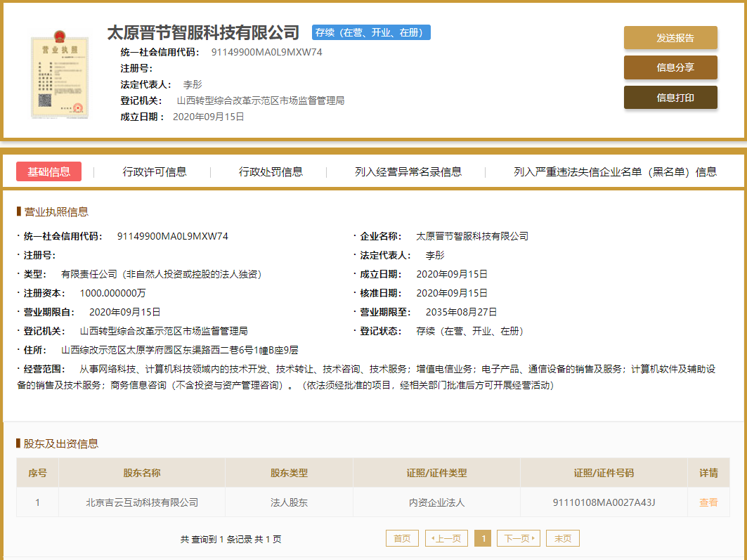Open the 列入严重违法失信企业名单（黑名单）信息 tab
Screen dimensions: 747x560
[x=615, y=172]
